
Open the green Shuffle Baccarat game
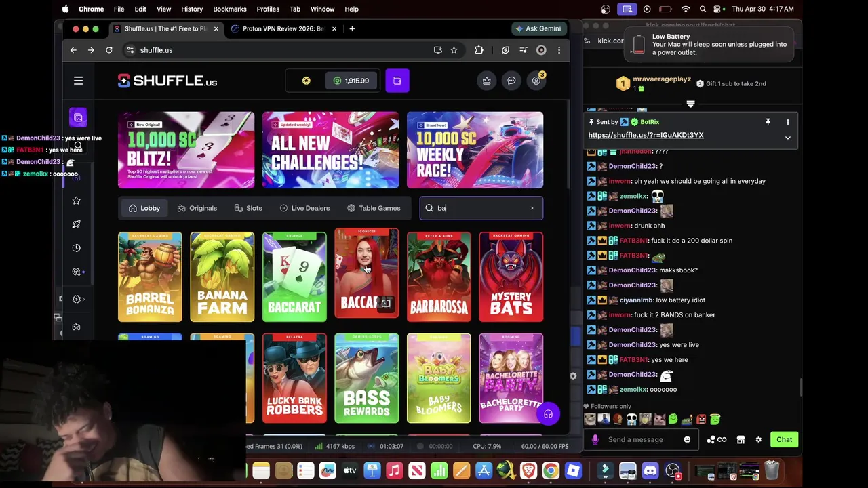[x=294, y=277]
